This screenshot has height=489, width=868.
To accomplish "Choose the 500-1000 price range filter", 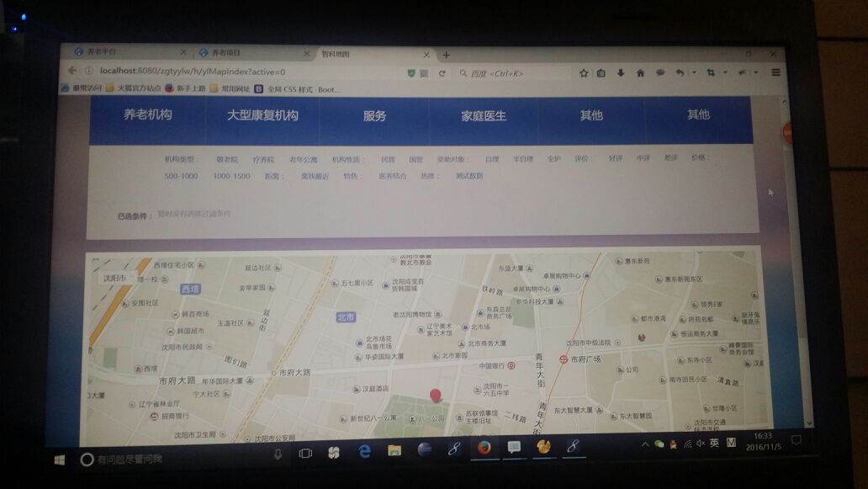I will (181, 176).
